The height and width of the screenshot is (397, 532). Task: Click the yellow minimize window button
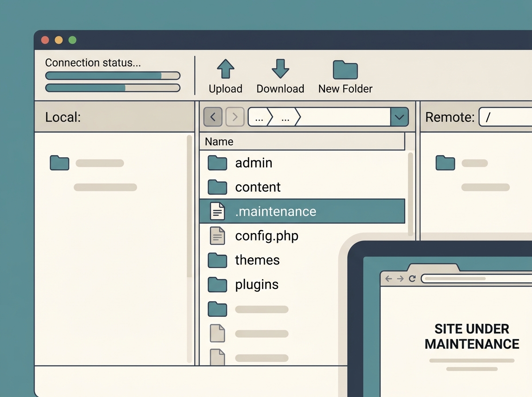coord(59,40)
